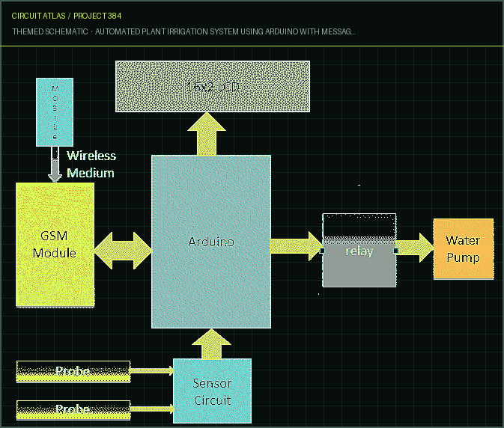Click the relay's left selection handle
The width and height of the screenshot is (504, 428).
click(322, 251)
